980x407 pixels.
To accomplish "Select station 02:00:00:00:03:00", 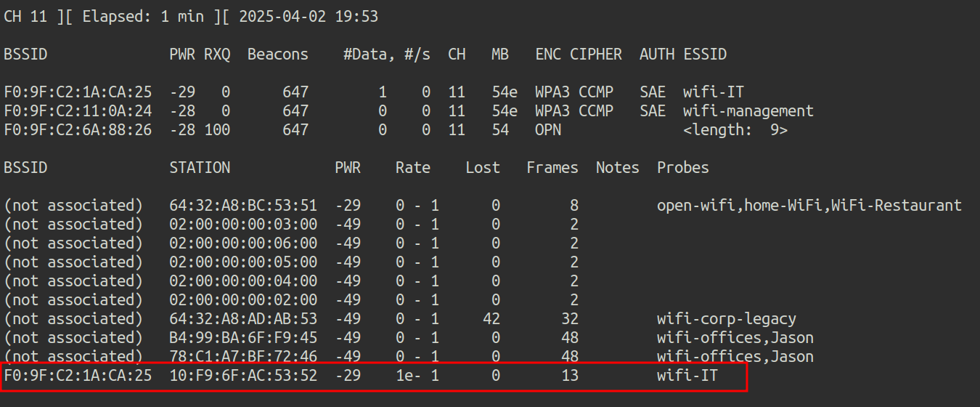I will tap(243, 225).
